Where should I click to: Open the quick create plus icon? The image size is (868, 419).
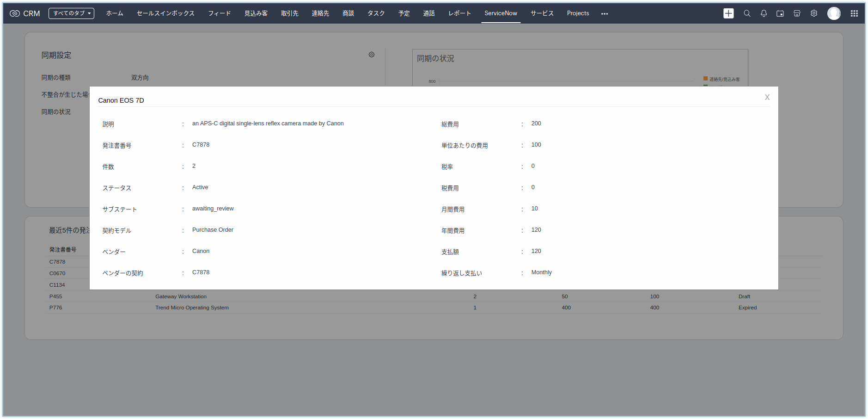728,13
